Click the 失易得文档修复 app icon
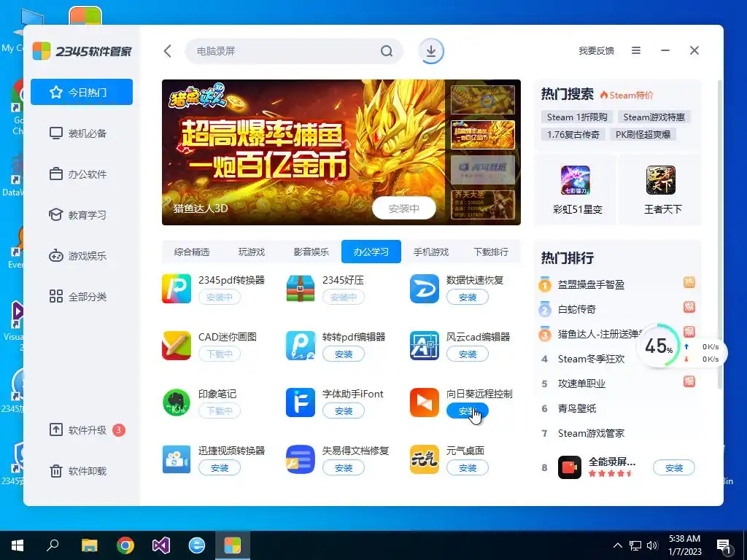This screenshot has height=560, width=747. 300,459
